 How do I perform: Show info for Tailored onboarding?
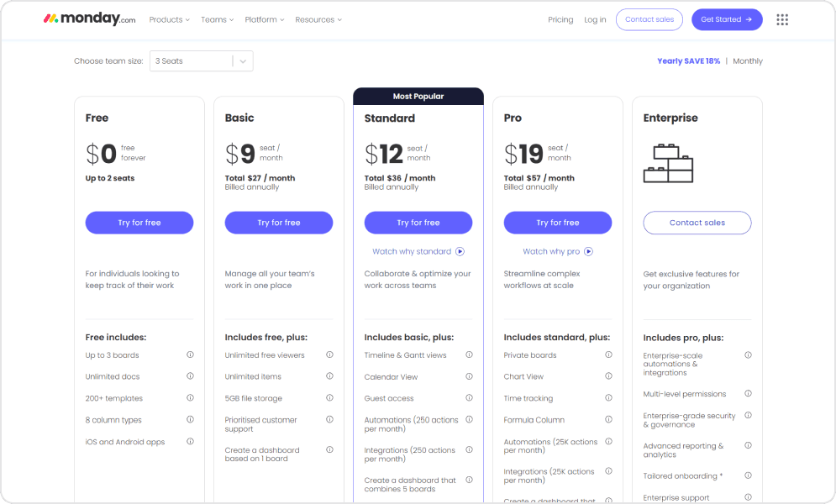(748, 475)
